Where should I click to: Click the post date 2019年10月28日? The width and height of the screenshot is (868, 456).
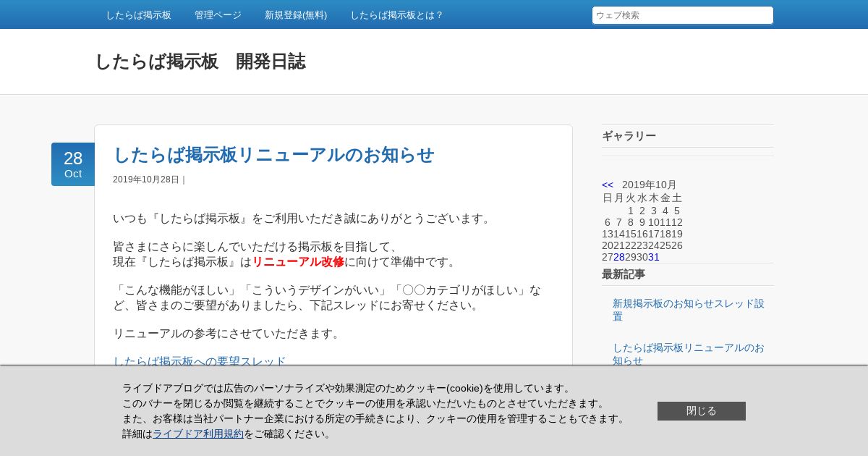pyautogui.click(x=146, y=180)
